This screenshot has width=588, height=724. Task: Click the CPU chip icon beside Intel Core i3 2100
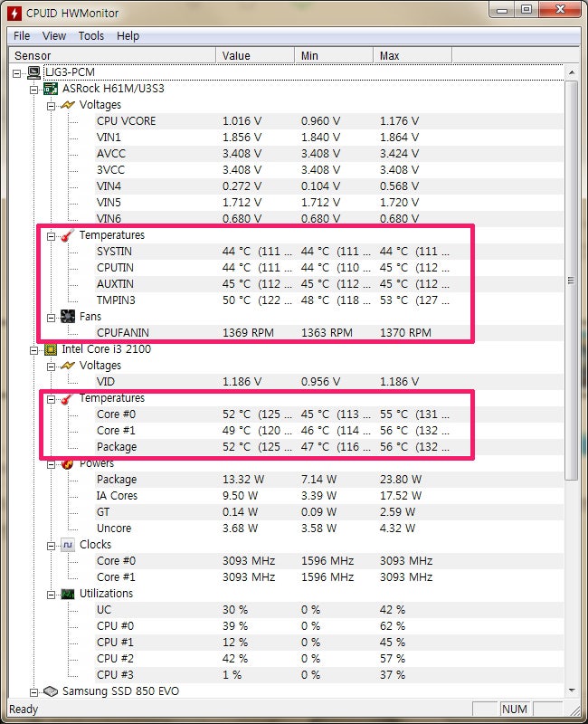(x=51, y=349)
